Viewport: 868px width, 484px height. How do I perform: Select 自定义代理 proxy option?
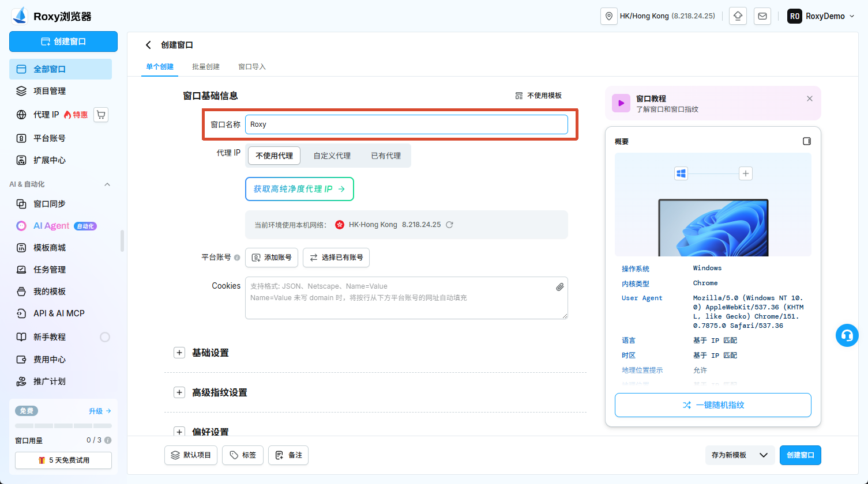332,156
